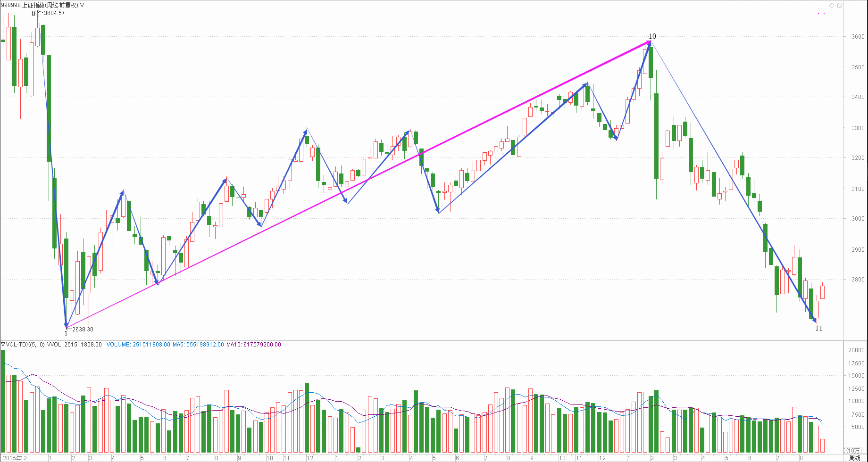Click the blue VOLUME value label
Image resolution: width=868 pixels, height=462 pixels.
[138, 345]
